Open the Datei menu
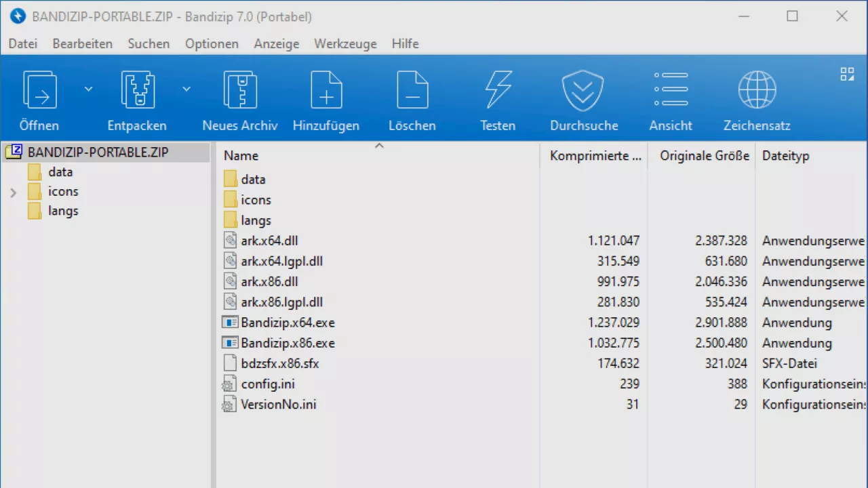 pyautogui.click(x=22, y=43)
